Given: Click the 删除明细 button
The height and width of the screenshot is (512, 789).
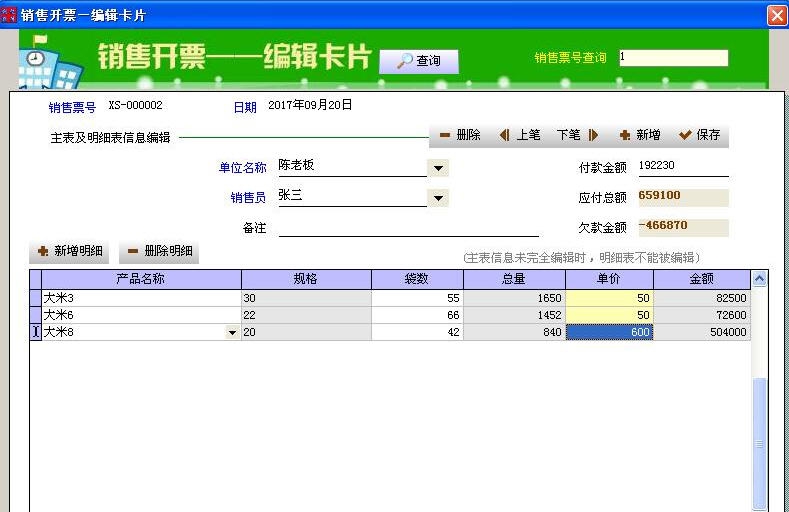Looking at the screenshot, I should tap(159, 251).
